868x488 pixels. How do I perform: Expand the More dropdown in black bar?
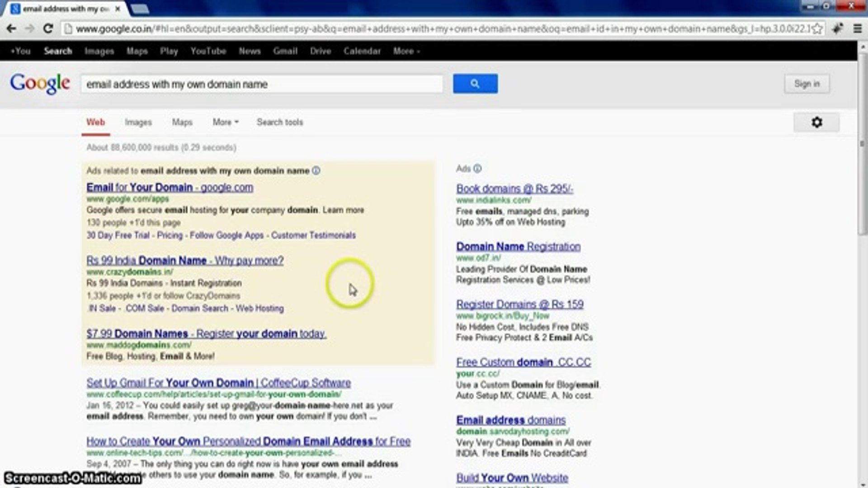pos(406,51)
